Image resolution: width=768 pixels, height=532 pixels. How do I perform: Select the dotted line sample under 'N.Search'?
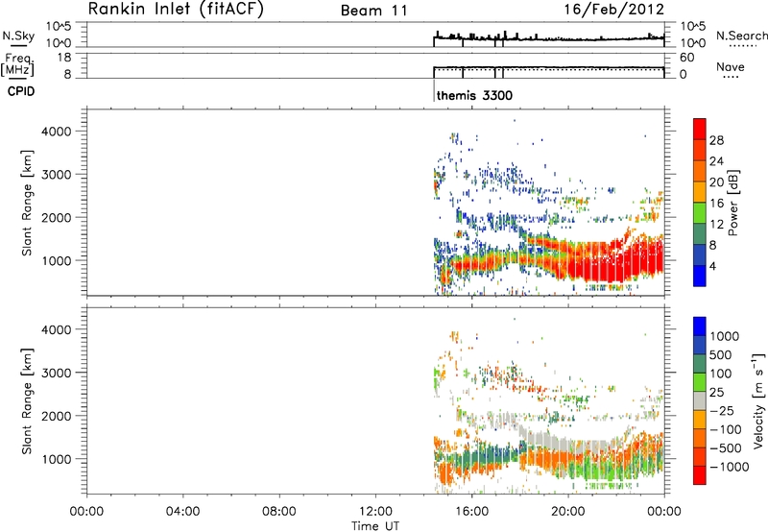coord(742,46)
